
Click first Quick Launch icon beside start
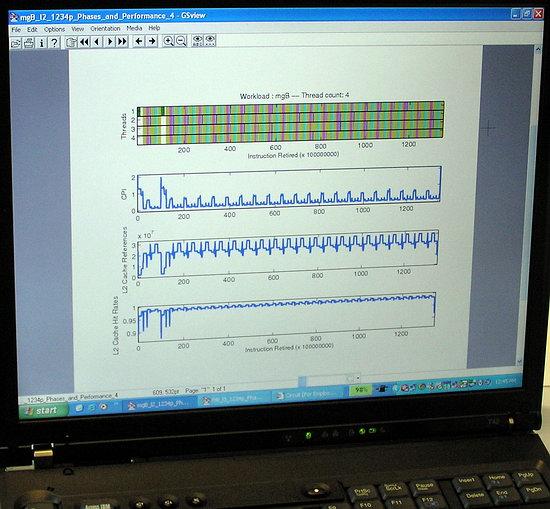tap(79, 408)
